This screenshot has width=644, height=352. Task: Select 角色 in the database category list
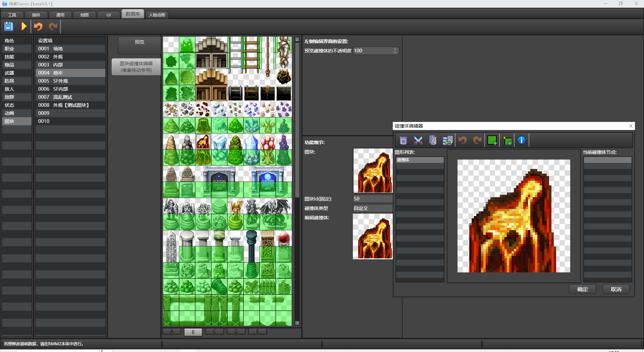(x=17, y=41)
